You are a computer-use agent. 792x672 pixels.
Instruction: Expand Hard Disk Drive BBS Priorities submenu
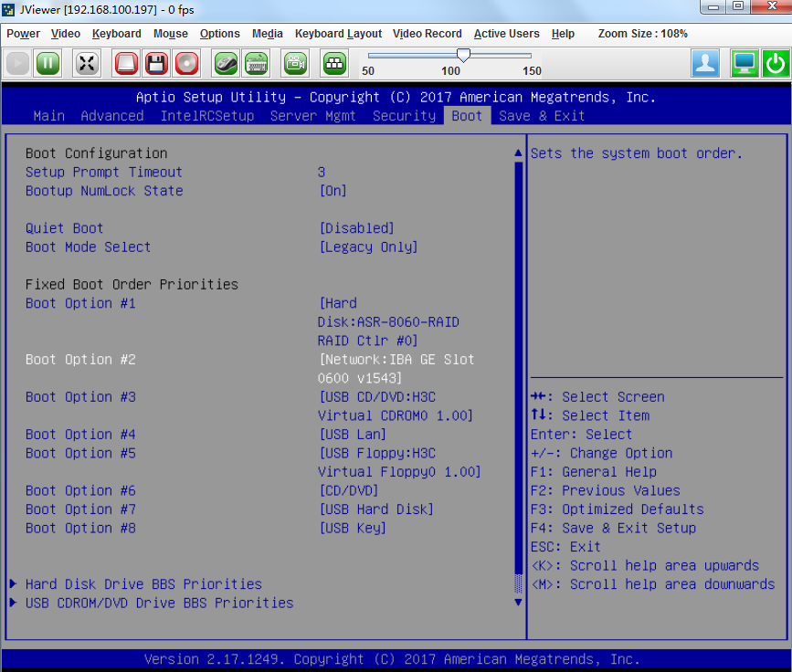143,584
